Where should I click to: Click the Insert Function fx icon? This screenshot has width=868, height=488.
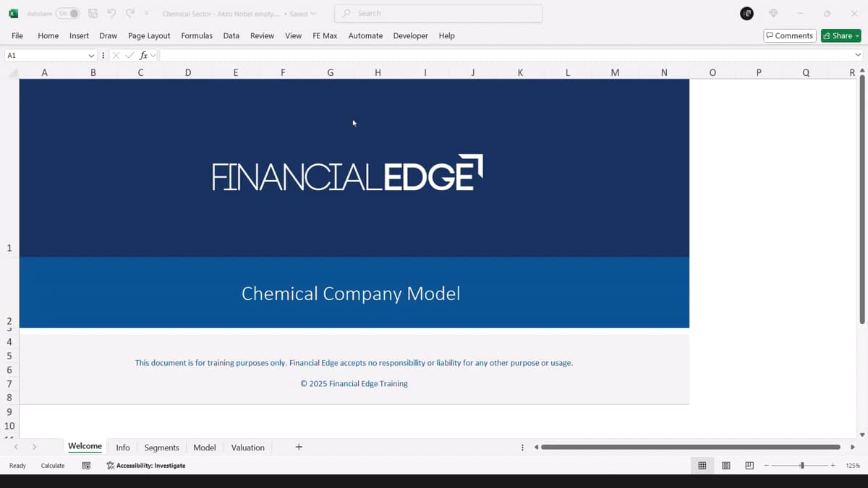tap(143, 55)
